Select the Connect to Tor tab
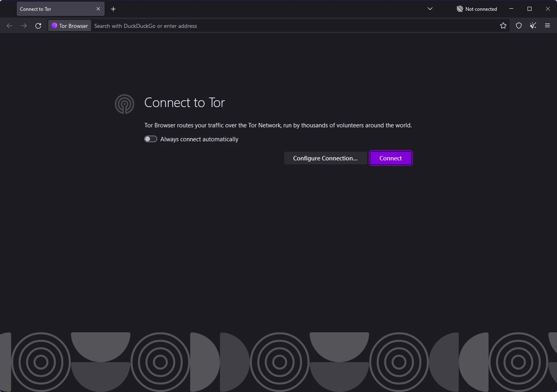 60,9
